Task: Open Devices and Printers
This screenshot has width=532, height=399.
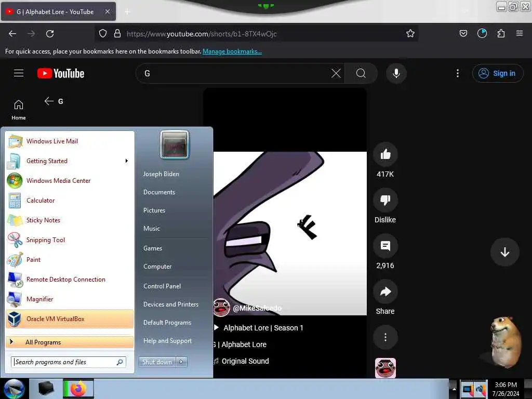Action: [171, 304]
